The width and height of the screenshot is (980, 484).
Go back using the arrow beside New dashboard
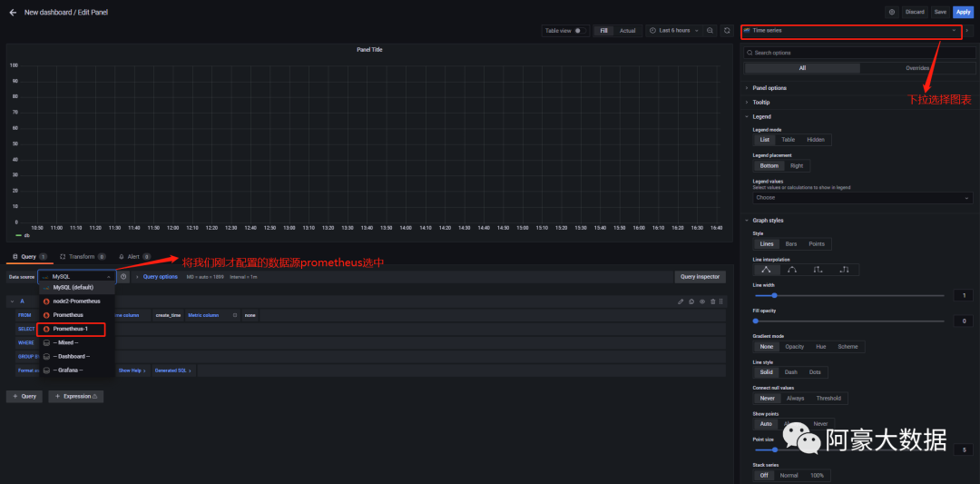tap(13, 12)
